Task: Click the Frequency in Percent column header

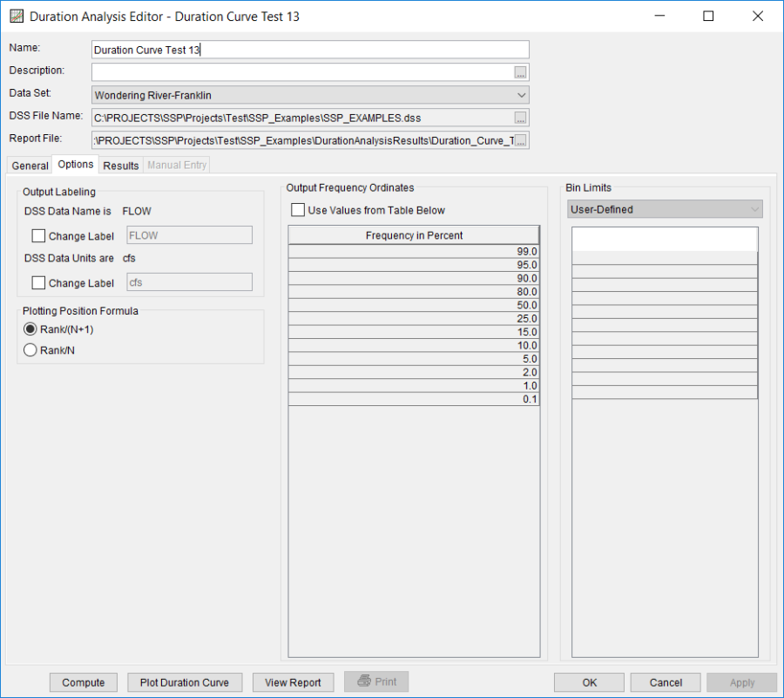Action: (414, 235)
